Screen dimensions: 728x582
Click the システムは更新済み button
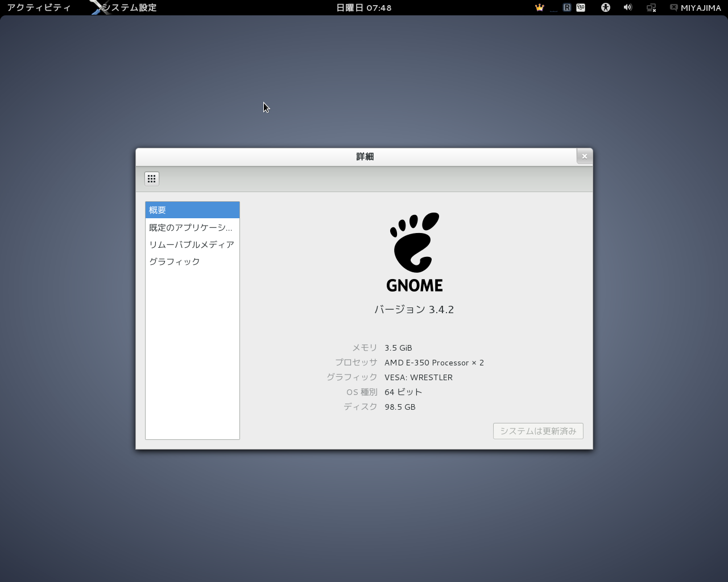click(538, 431)
